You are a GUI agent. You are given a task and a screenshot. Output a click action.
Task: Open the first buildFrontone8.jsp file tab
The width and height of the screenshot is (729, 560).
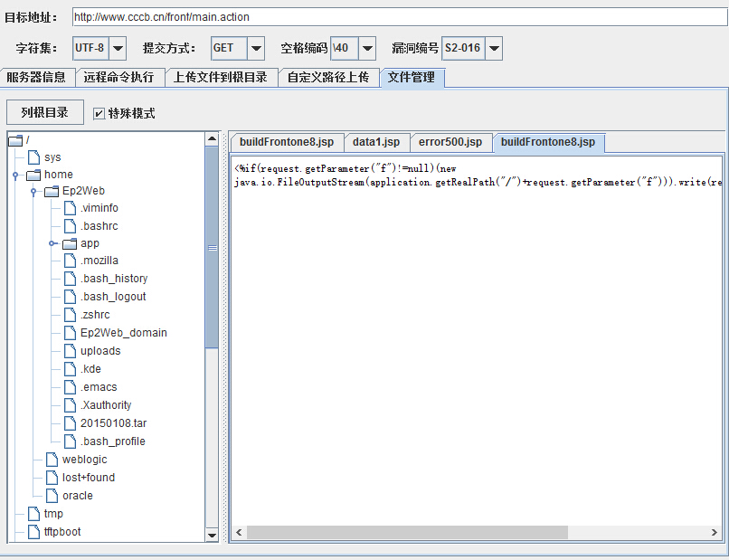coord(287,142)
